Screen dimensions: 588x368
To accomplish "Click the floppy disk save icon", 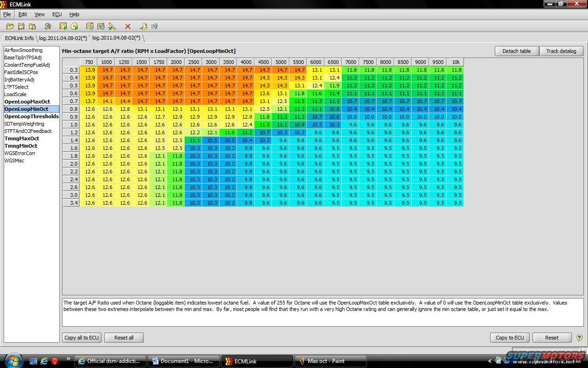I will click(21, 27).
